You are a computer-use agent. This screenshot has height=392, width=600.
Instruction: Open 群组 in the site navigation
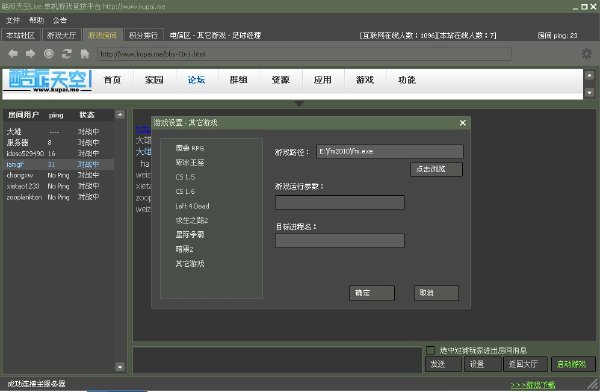(x=238, y=80)
